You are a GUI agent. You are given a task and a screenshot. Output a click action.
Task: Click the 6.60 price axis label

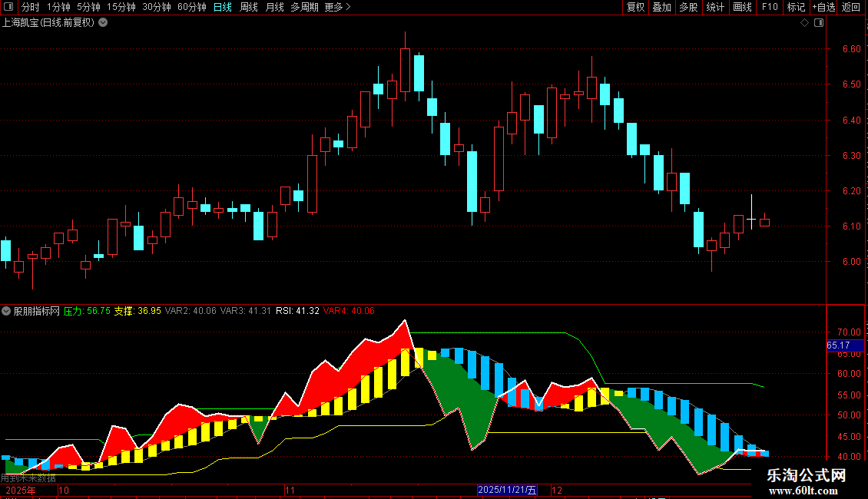851,48
